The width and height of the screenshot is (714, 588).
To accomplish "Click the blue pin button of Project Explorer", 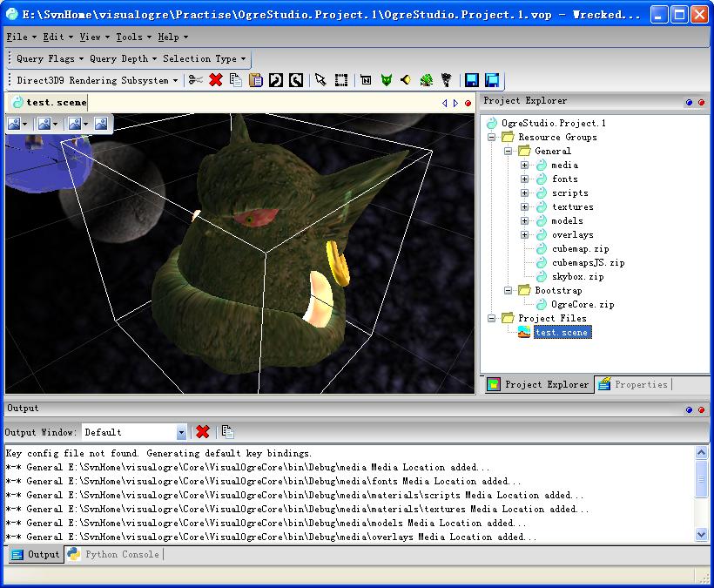I will [690, 103].
